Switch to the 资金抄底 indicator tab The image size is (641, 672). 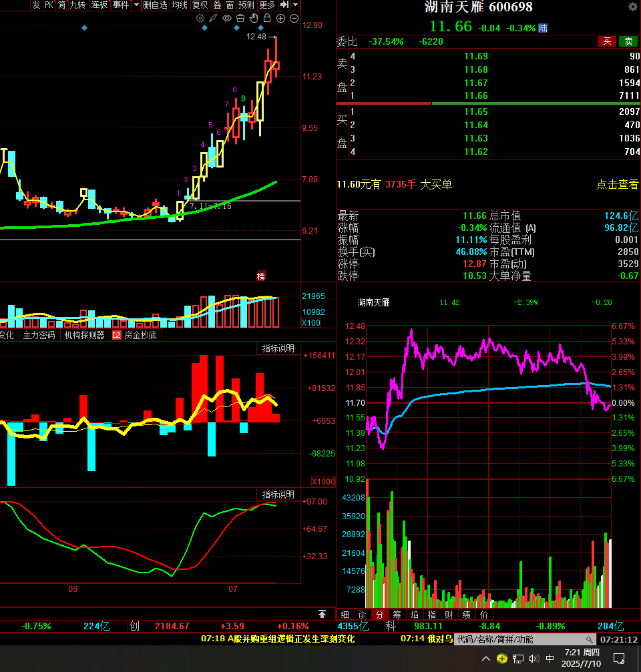coord(141,335)
